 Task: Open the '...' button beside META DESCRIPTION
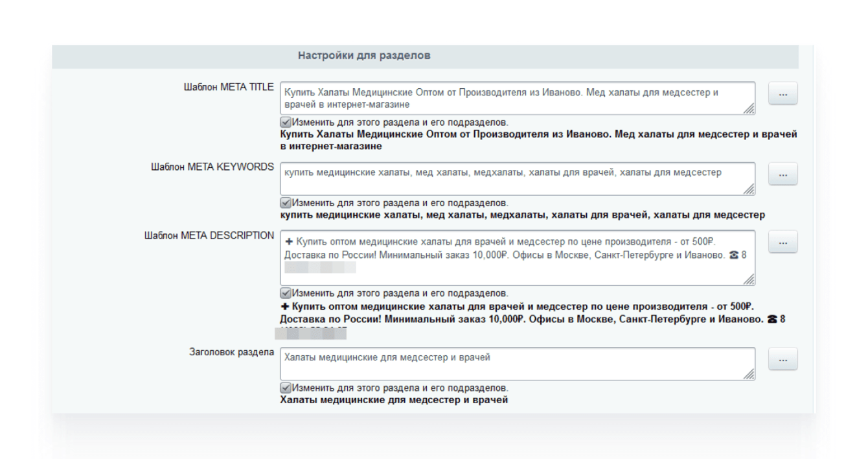[x=783, y=242]
